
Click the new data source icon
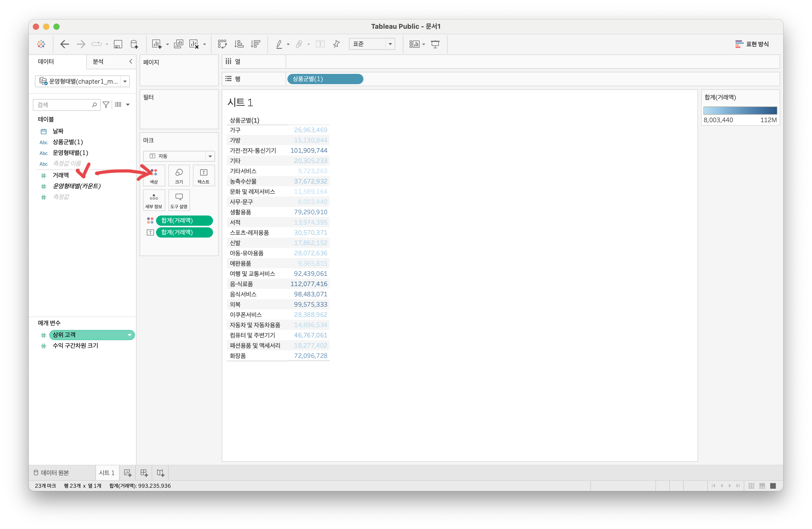(x=134, y=44)
